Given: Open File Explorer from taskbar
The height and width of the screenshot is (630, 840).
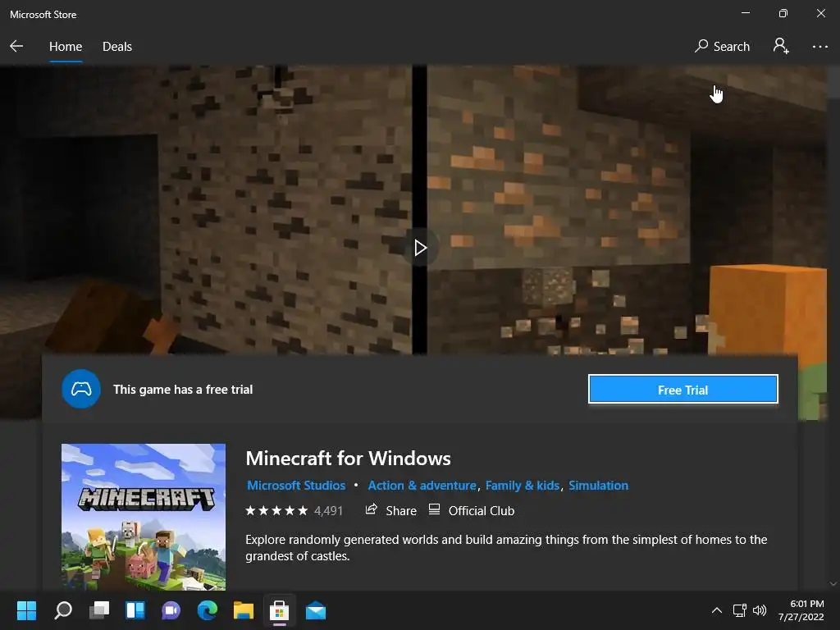Looking at the screenshot, I should pyautogui.click(x=243, y=610).
